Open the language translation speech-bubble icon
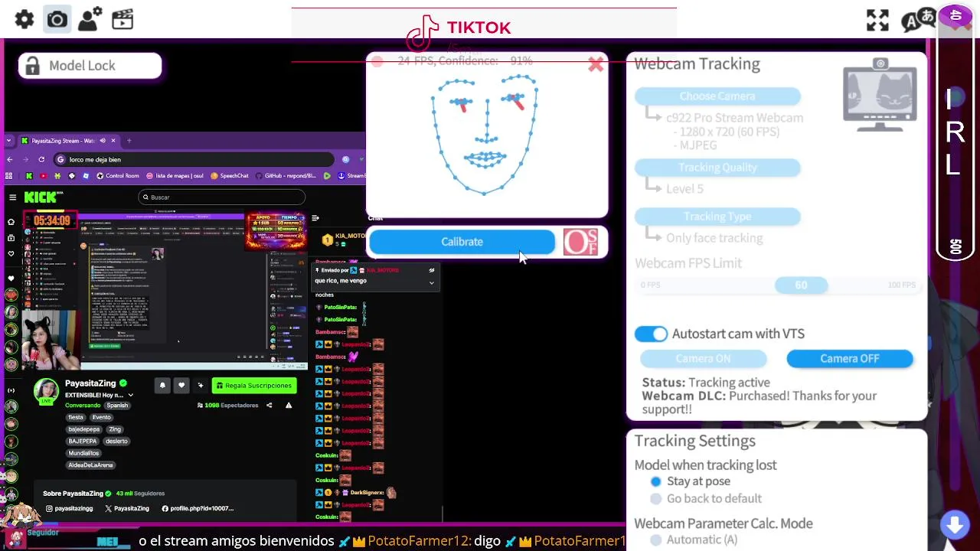980x551 pixels. click(x=917, y=20)
